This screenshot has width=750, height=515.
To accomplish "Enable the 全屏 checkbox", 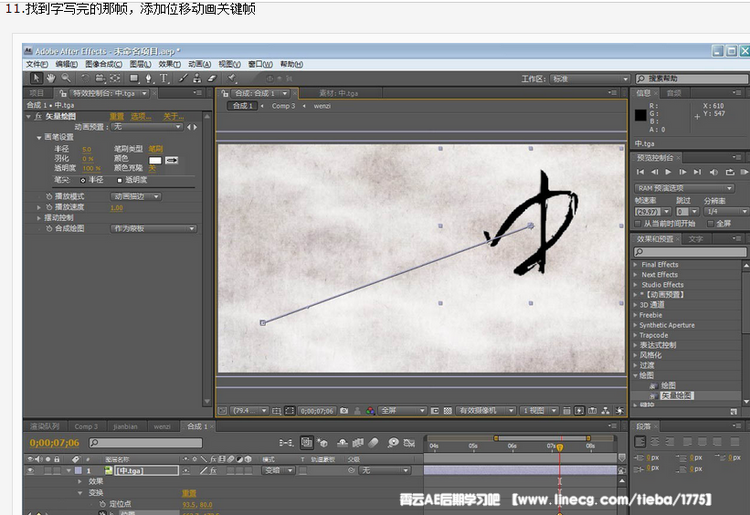I will [x=710, y=223].
